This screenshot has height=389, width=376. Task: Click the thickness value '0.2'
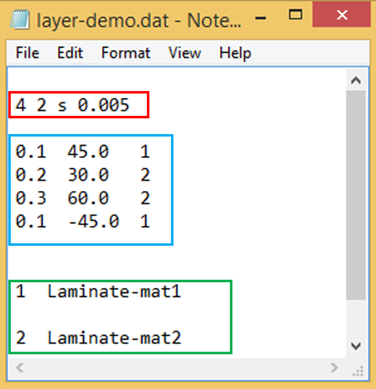(x=31, y=175)
